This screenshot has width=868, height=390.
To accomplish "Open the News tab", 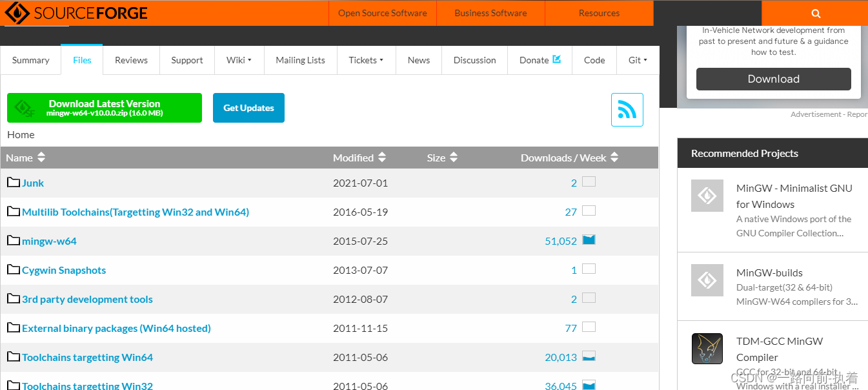I will [x=419, y=60].
